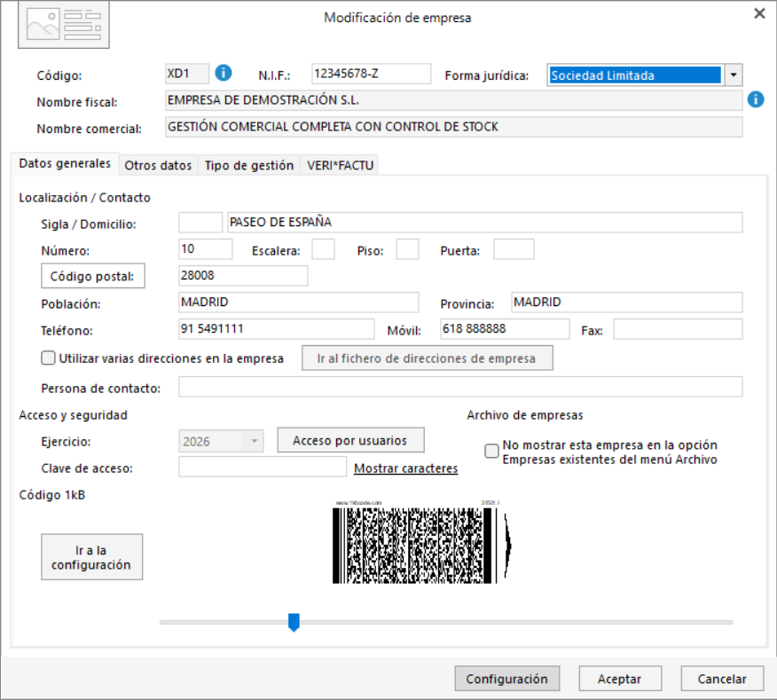Click the Puerta input box
Image resolution: width=777 pixels, height=700 pixels.
(514, 249)
